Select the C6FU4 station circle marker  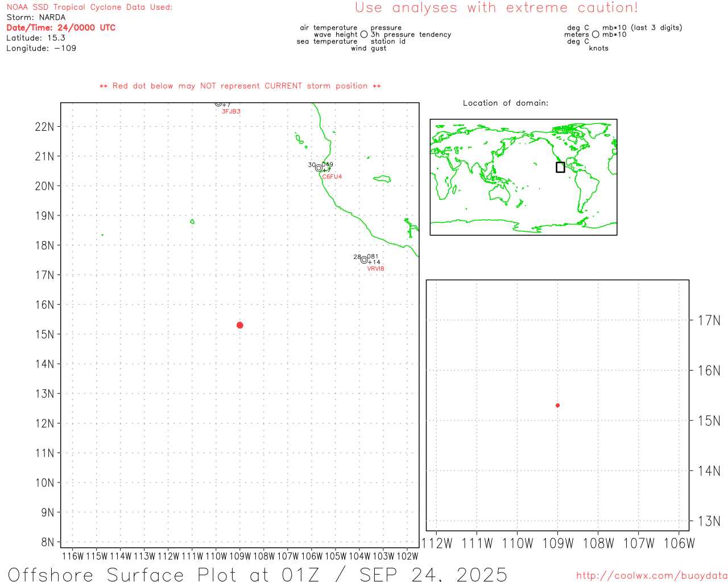point(318,168)
